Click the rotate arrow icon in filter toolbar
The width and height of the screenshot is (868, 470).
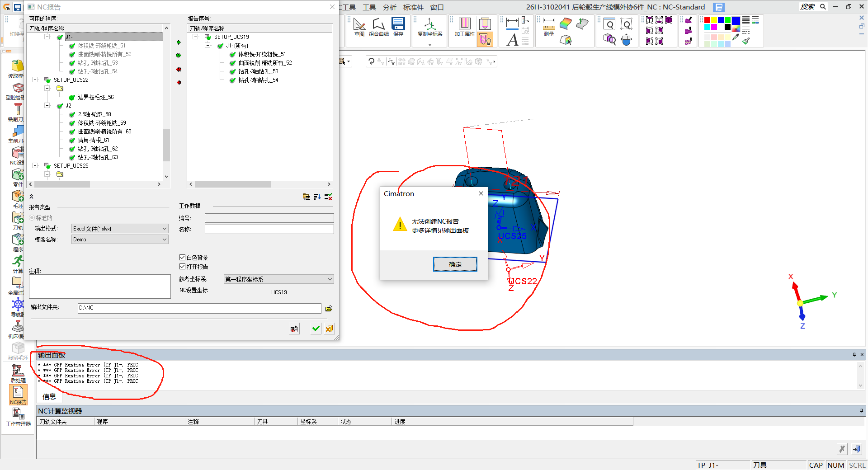coord(371,61)
